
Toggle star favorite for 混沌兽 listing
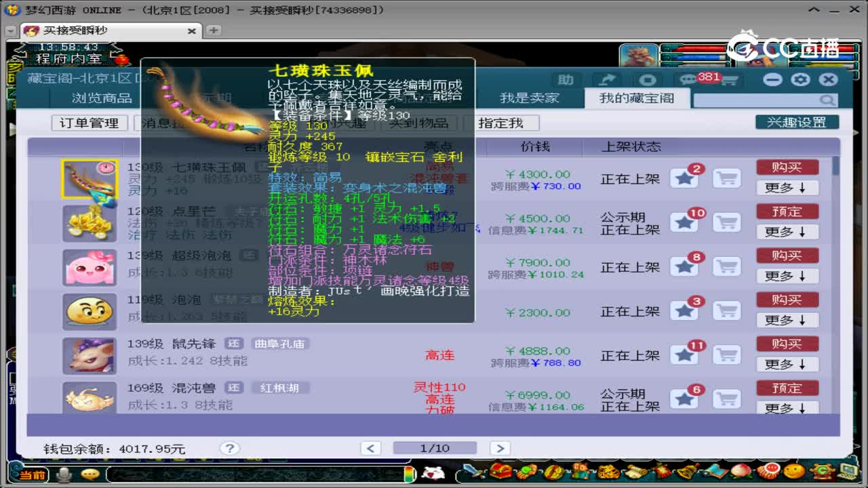(684, 399)
